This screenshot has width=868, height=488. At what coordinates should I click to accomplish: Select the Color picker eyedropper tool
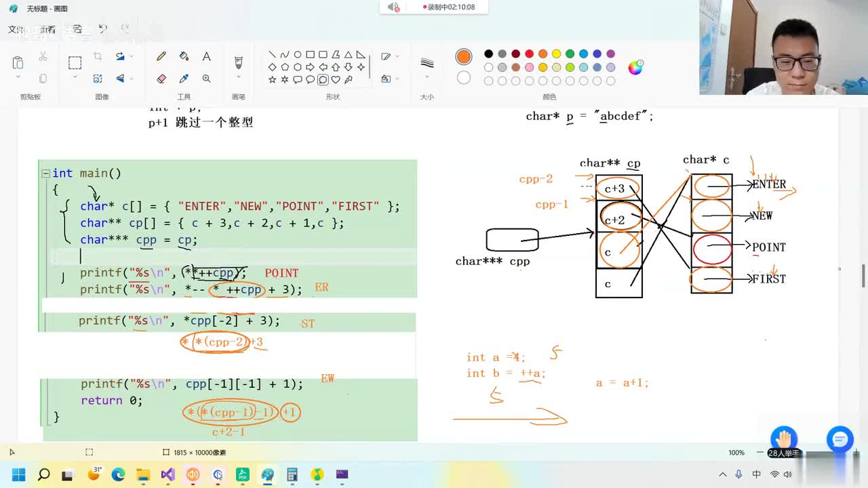(184, 79)
